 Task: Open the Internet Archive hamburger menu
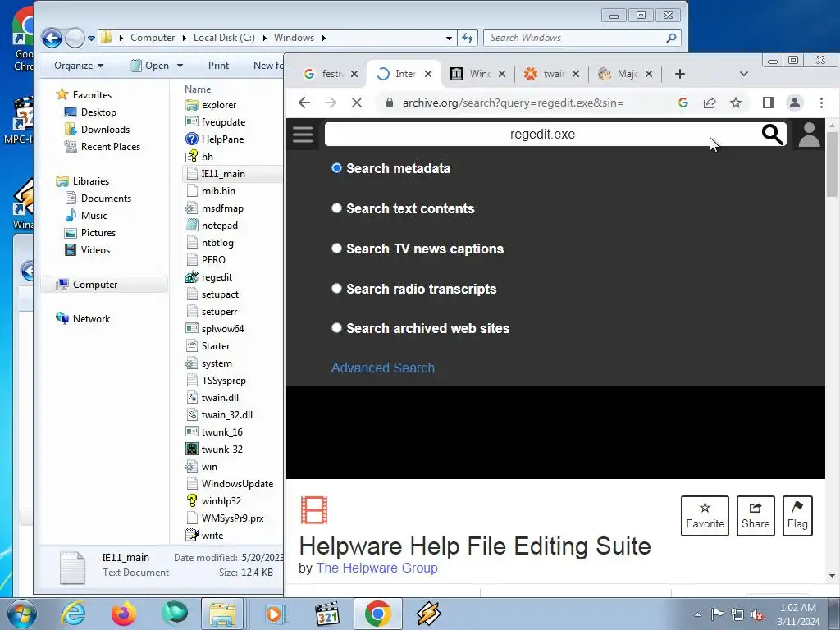pos(303,134)
